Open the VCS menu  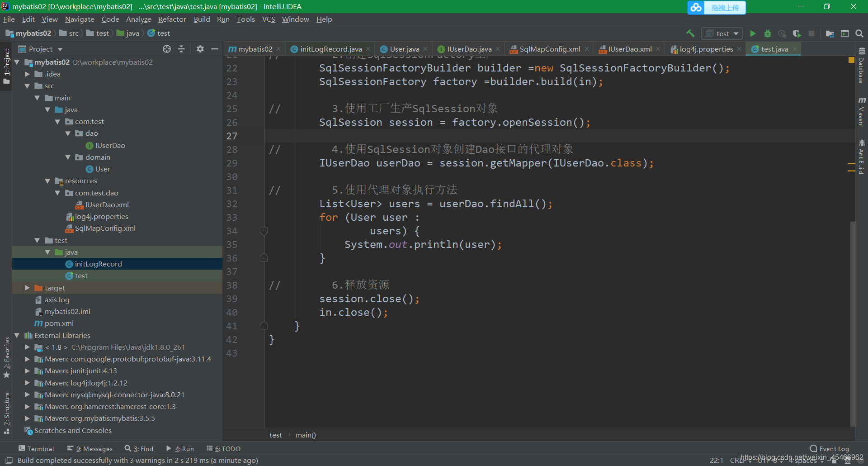(269, 19)
